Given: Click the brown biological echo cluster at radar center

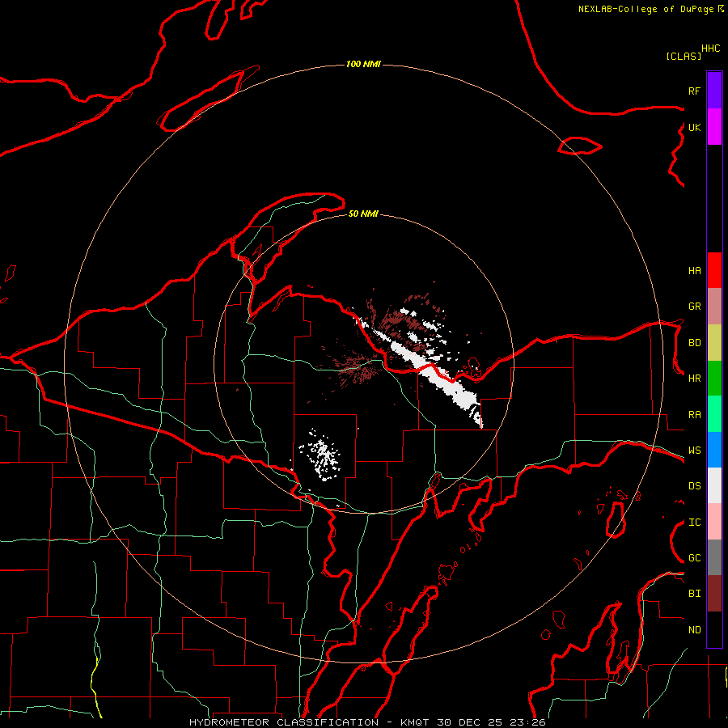Looking at the screenshot, I should pos(358,366).
